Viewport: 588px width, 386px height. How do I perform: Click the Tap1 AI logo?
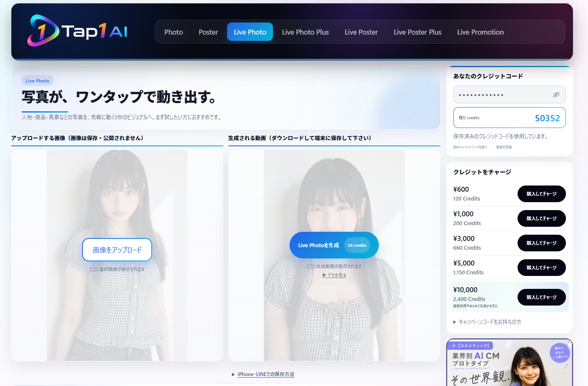pos(77,31)
